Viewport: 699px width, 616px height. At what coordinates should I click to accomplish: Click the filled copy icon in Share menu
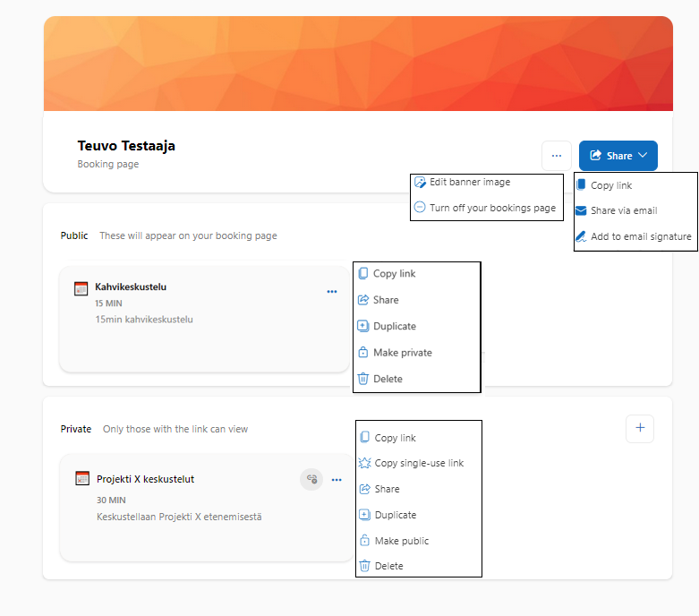(581, 184)
